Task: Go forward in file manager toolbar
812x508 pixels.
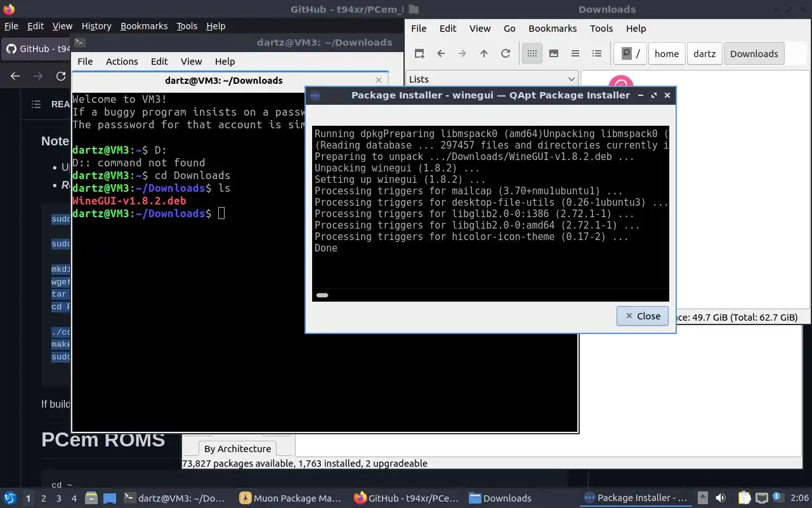Action: [x=462, y=53]
